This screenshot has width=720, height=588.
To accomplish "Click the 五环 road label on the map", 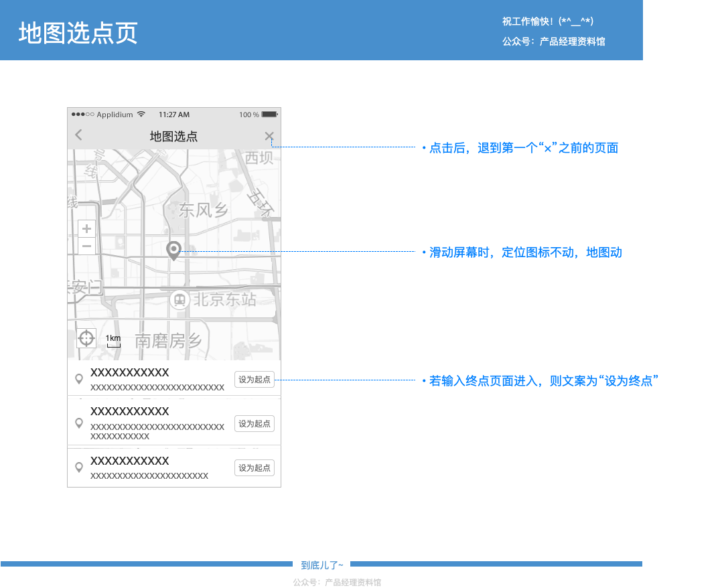I will [x=261, y=202].
